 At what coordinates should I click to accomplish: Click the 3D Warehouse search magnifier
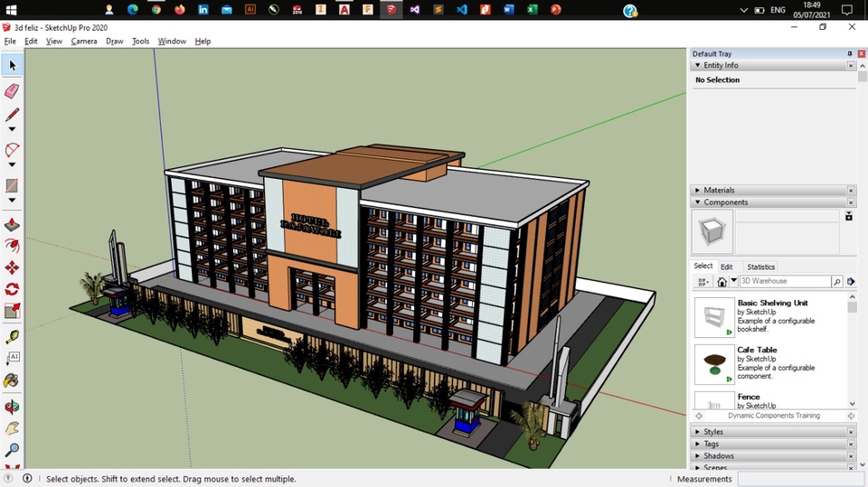click(x=837, y=282)
